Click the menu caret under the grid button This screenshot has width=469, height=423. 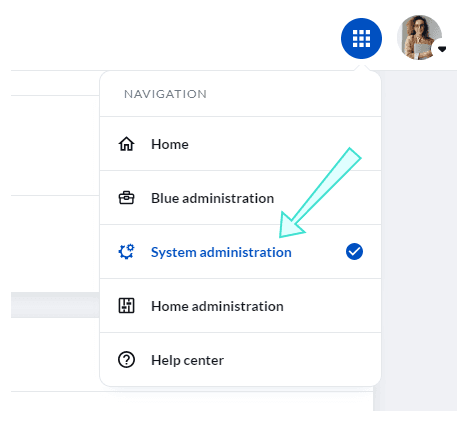pos(361,68)
